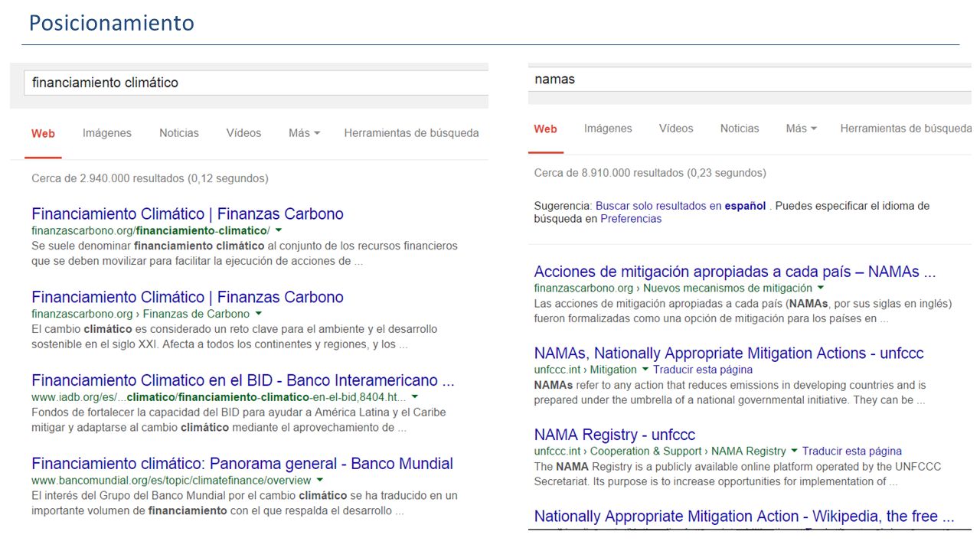Open the Noticias tab in the left search
980x551 pixels.
click(179, 133)
